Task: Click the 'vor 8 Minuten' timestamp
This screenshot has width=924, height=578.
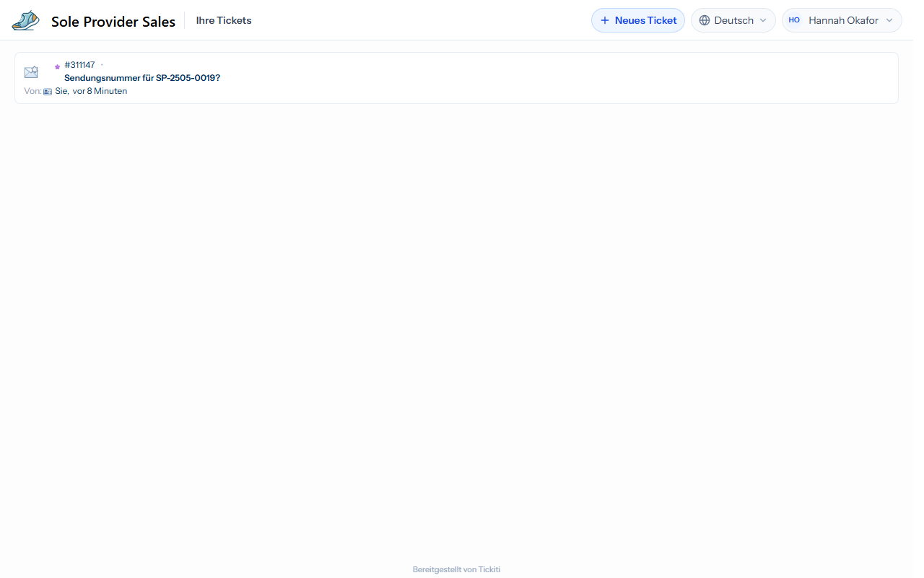Action: tap(100, 91)
